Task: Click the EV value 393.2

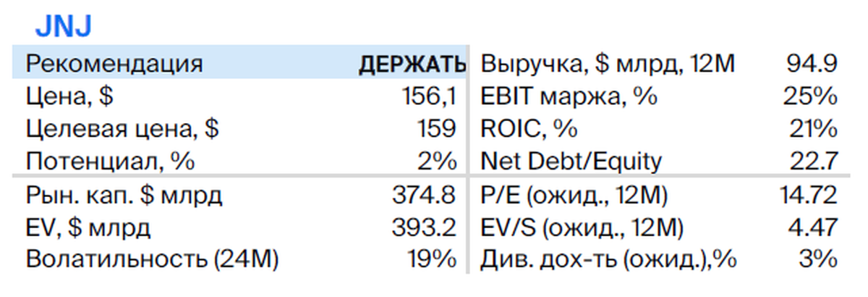Action: (x=423, y=227)
